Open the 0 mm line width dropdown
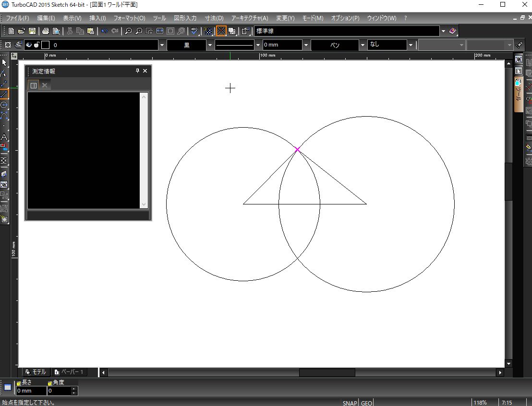 (306, 45)
